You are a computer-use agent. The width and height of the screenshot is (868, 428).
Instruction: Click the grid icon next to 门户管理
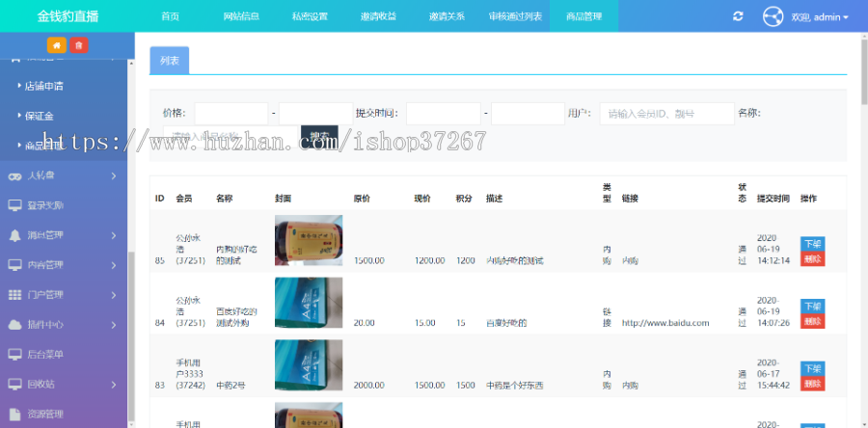[14, 295]
